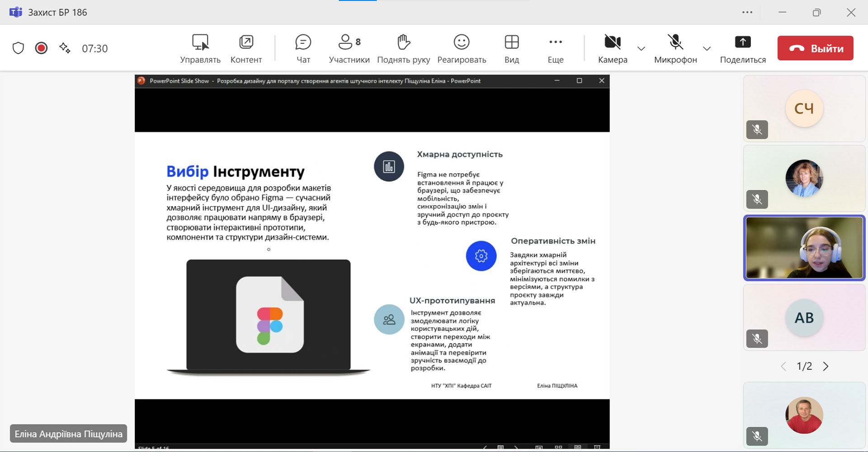Go to next participants page

click(x=826, y=366)
